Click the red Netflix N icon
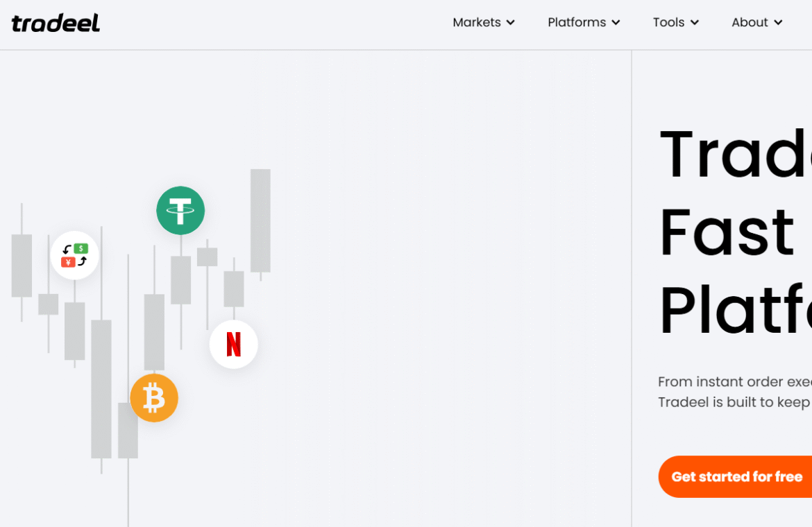Screen dimensions: 812x527 tap(234, 344)
